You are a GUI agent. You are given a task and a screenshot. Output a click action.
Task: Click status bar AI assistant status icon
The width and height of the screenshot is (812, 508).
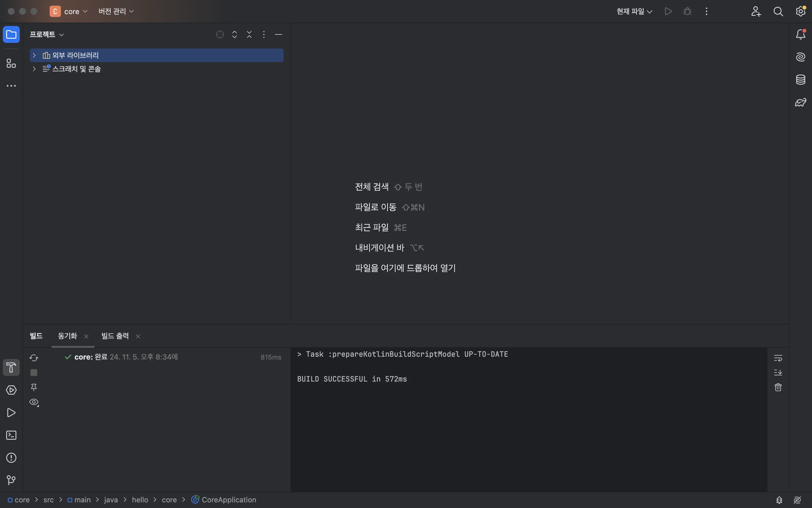(797, 500)
